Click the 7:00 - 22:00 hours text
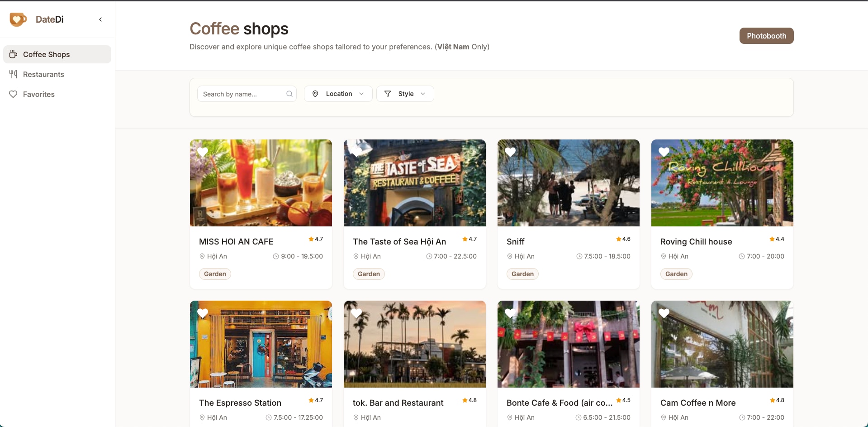 click(765, 417)
